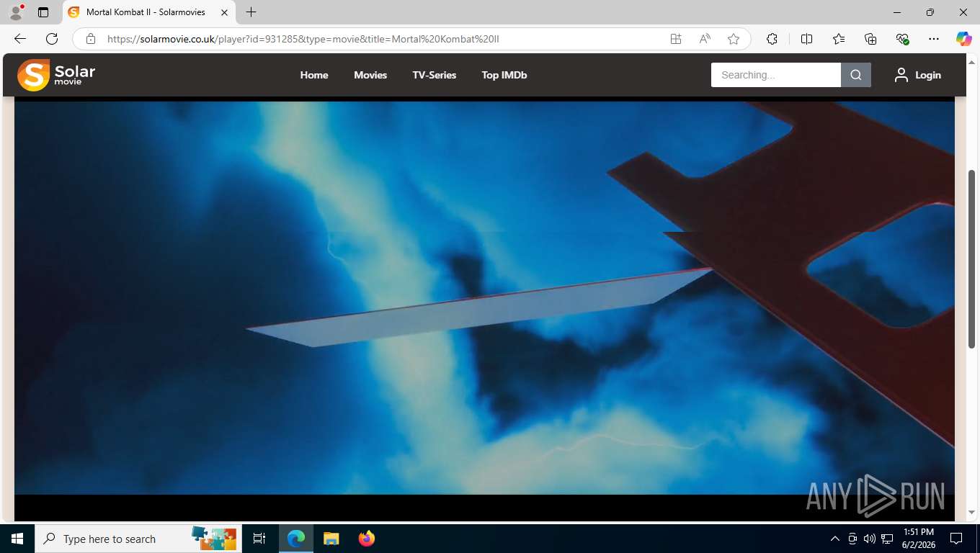Open volume control in tray
980x553 pixels.
tap(870, 539)
